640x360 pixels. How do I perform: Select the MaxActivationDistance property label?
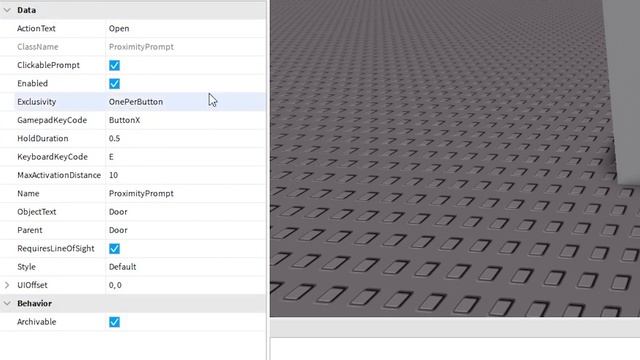click(59, 175)
